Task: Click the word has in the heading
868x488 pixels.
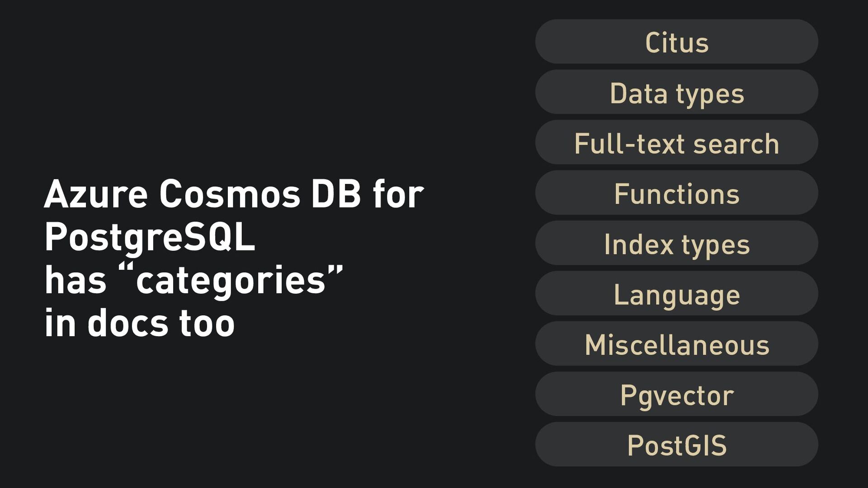Action: click(x=75, y=280)
